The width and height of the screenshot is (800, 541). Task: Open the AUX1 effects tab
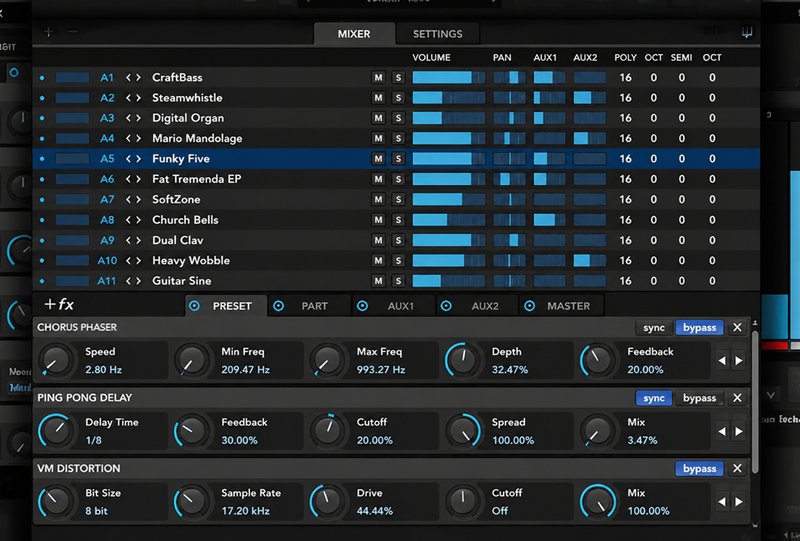(x=393, y=306)
